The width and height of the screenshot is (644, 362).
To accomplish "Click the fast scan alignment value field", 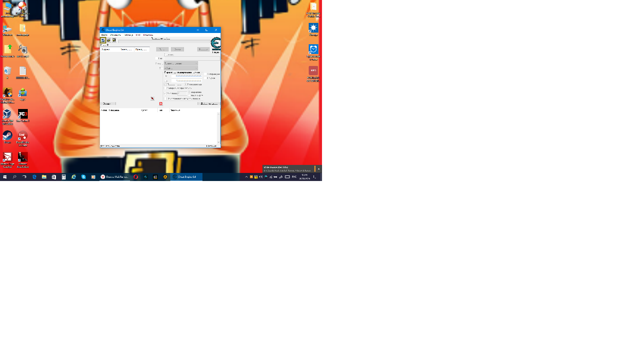I will [182, 93].
